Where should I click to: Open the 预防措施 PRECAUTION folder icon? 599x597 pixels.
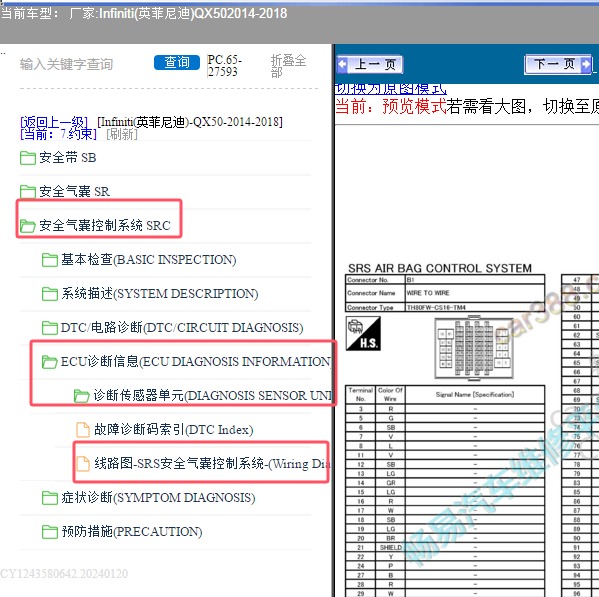(x=50, y=532)
